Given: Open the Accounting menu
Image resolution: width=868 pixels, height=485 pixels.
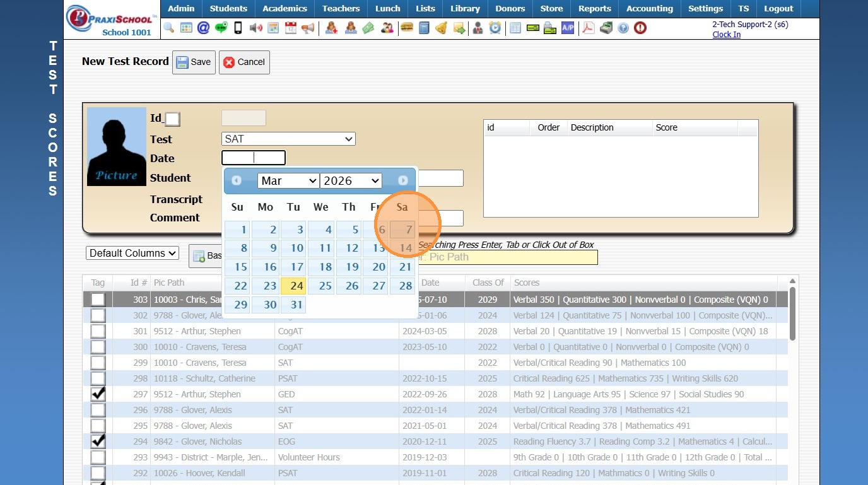Looking at the screenshot, I should coord(650,9).
